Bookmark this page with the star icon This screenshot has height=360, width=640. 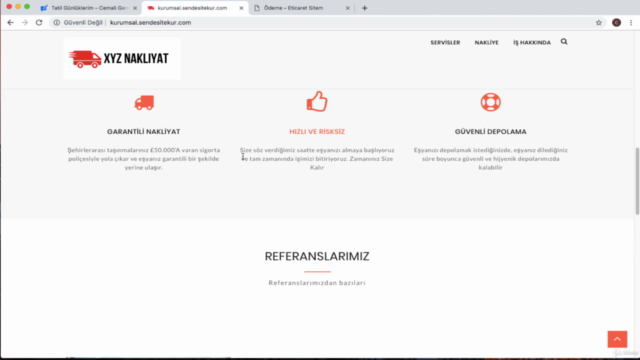(x=599, y=22)
